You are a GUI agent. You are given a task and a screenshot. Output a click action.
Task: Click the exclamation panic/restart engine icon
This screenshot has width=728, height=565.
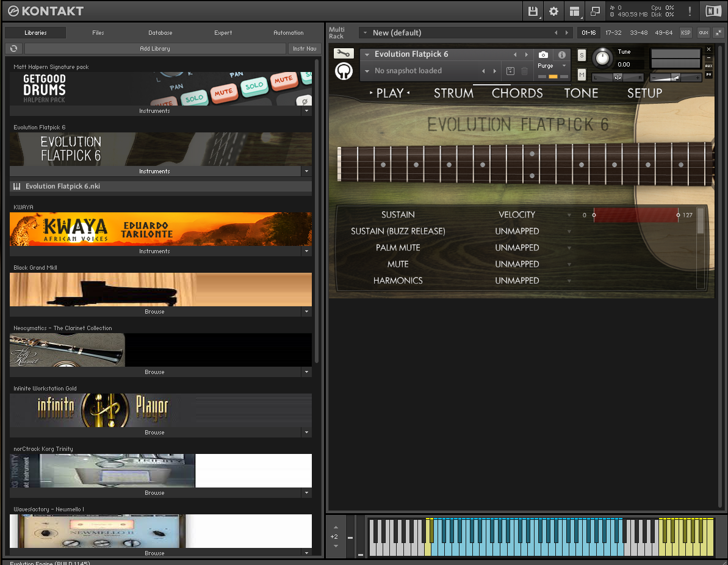(690, 11)
